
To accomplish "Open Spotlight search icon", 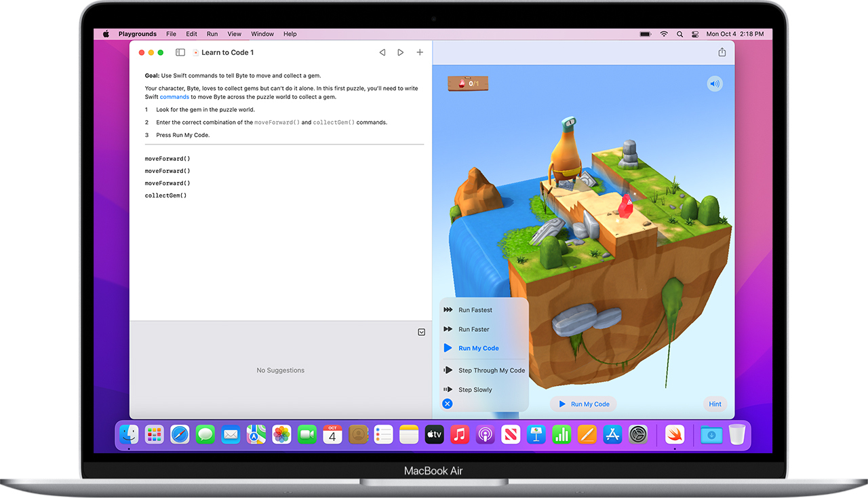I will tap(679, 34).
